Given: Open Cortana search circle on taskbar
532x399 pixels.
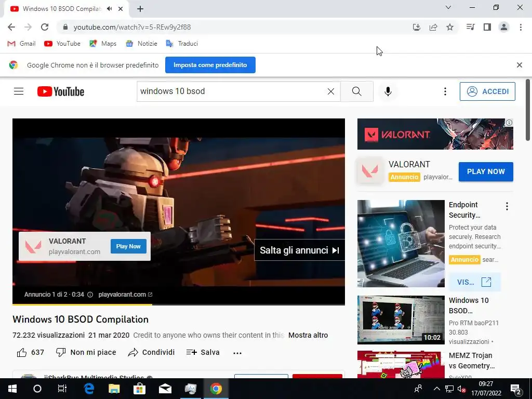Looking at the screenshot, I should tap(37, 389).
